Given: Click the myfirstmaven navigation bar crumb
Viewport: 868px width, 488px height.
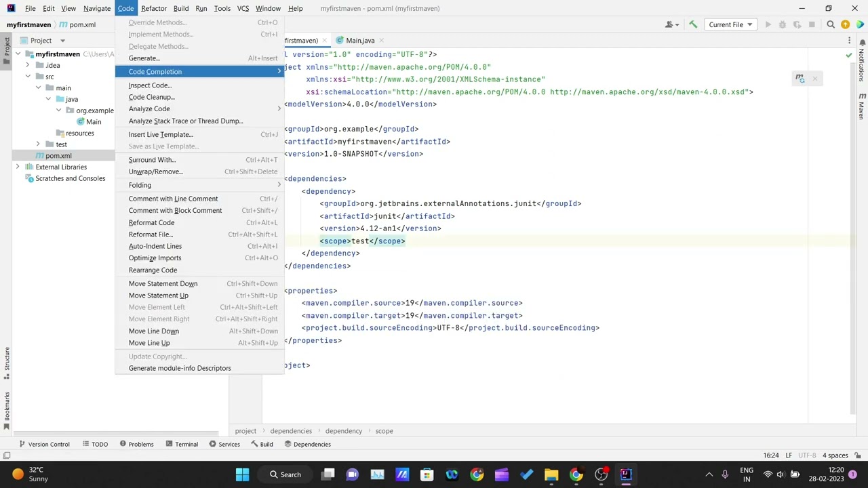Looking at the screenshot, I should pos(28,24).
